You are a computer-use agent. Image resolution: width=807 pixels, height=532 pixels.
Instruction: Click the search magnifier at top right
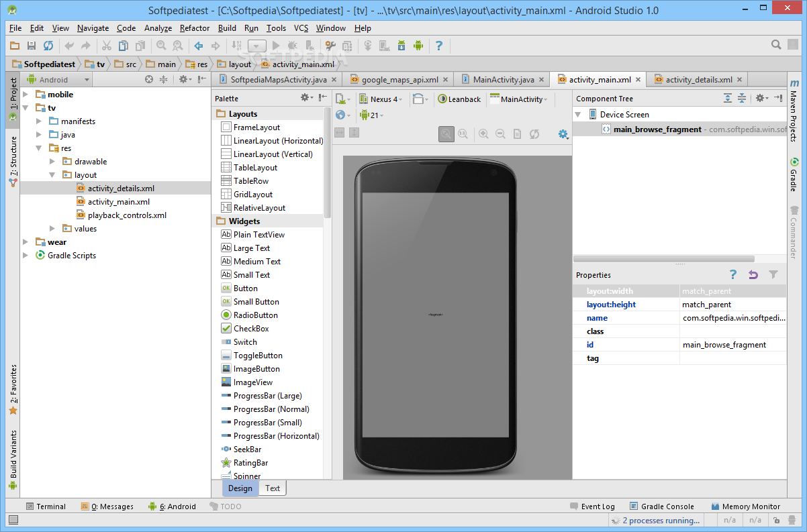click(x=776, y=45)
